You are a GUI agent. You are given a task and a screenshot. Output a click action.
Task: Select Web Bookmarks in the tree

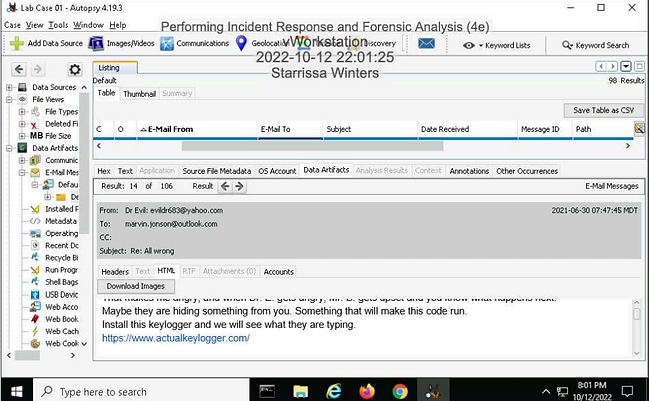(61, 319)
